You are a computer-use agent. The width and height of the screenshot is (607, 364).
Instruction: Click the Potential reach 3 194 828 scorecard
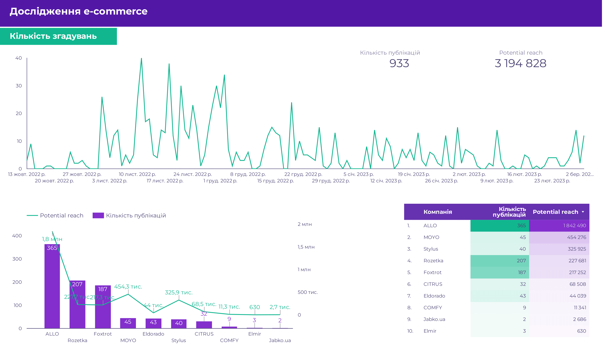[520, 63]
